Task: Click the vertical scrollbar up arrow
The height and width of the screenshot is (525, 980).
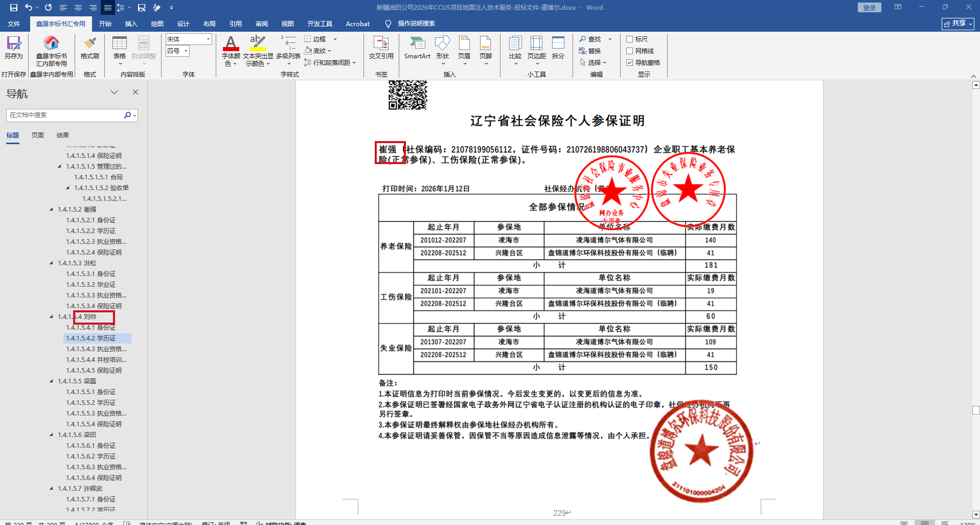Action: [x=975, y=85]
